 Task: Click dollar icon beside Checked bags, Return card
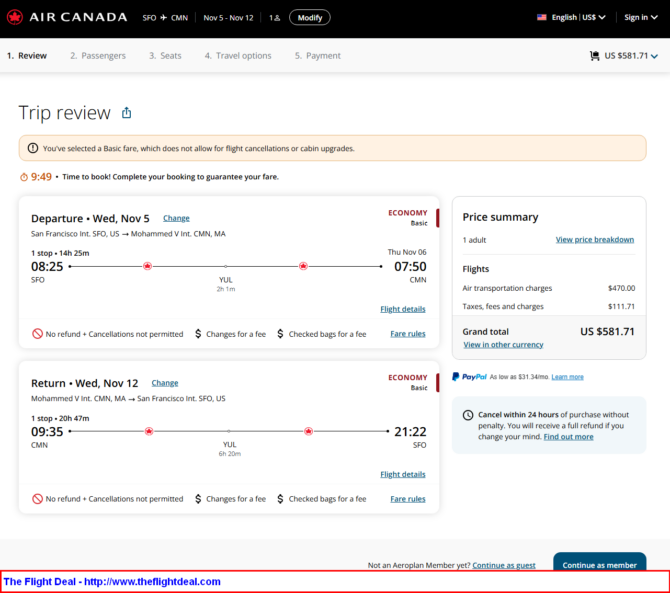pyautogui.click(x=280, y=499)
